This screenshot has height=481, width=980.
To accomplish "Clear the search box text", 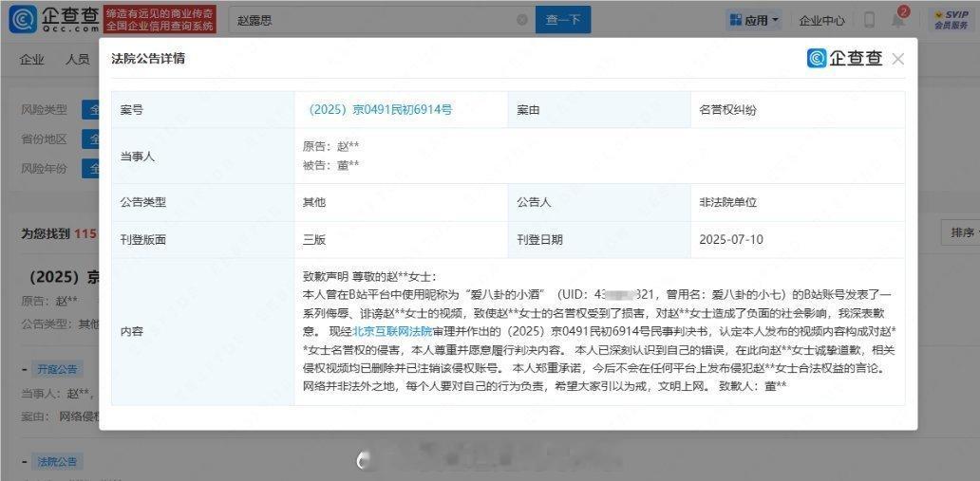I will (522, 20).
